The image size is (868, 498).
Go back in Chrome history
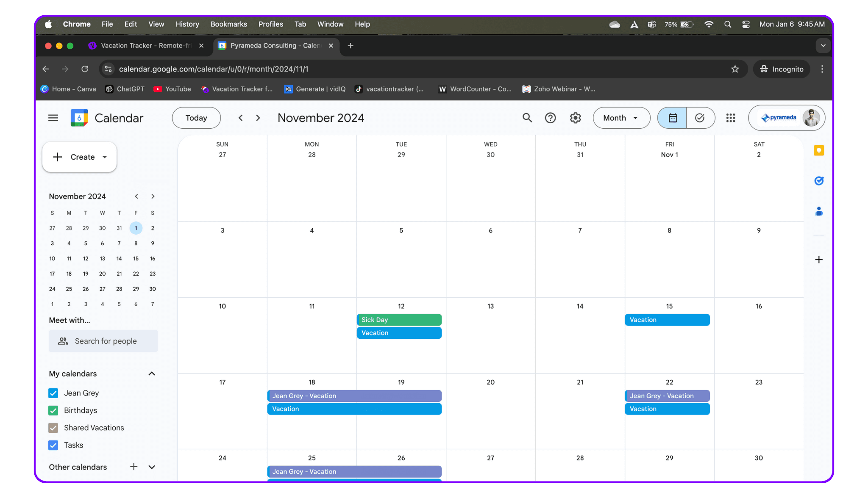pos(46,69)
